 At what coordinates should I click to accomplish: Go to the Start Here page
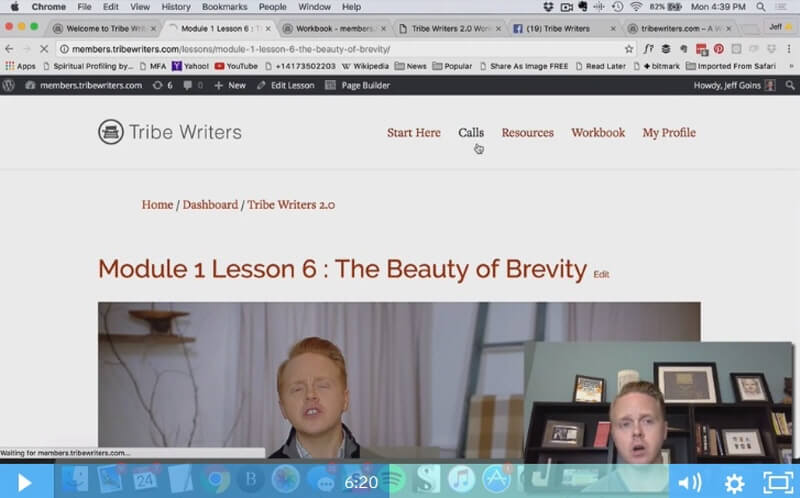pos(413,133)
